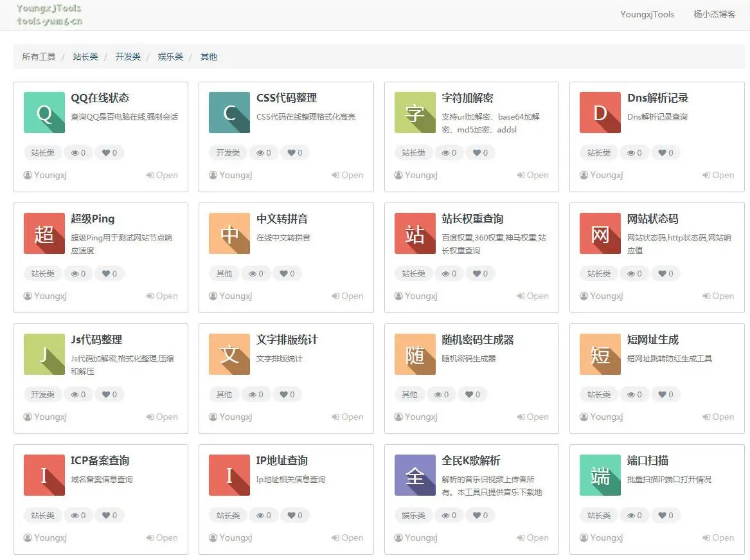Click the green "Q" QQ在线状态 tool icon
The width and height of the screenshot is (750, 560).
44,113
